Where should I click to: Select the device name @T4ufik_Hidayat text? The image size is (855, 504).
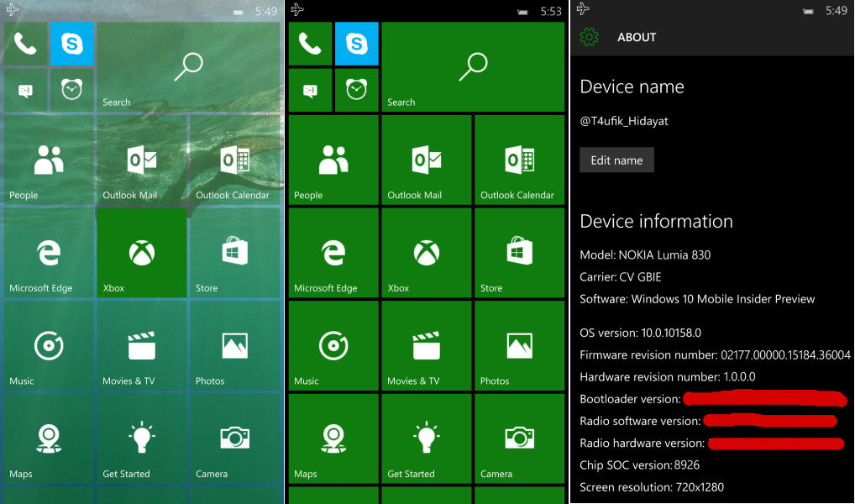coord(624,121)
